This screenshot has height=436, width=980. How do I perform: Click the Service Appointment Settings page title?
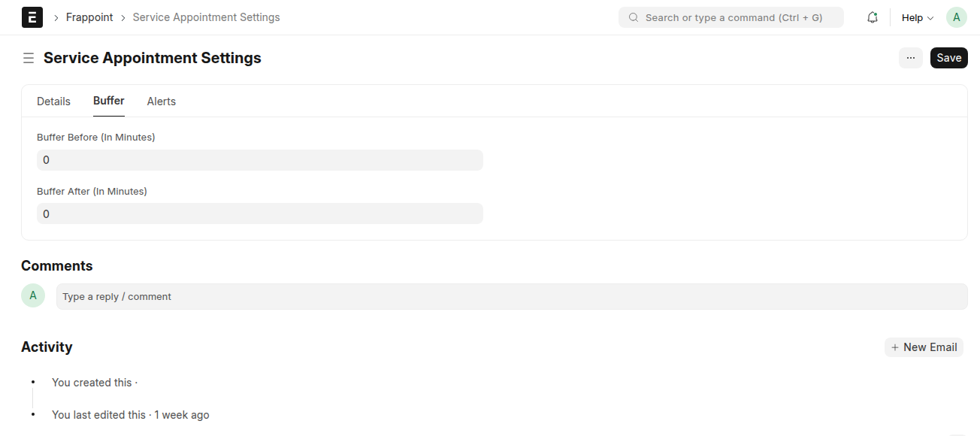tap(153, 58)
